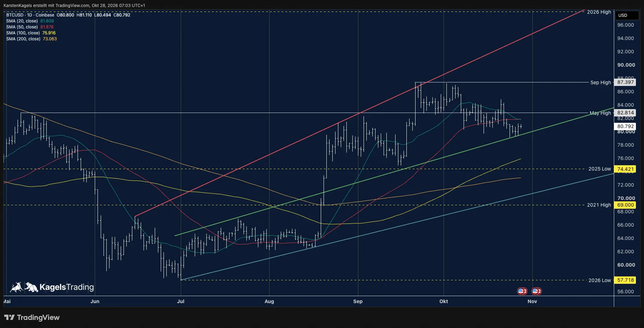Image resolution: width=644 pixels, height=328 pixels.
Task: Click the 'Sep' label on time axis
Action: coord(358,301)
